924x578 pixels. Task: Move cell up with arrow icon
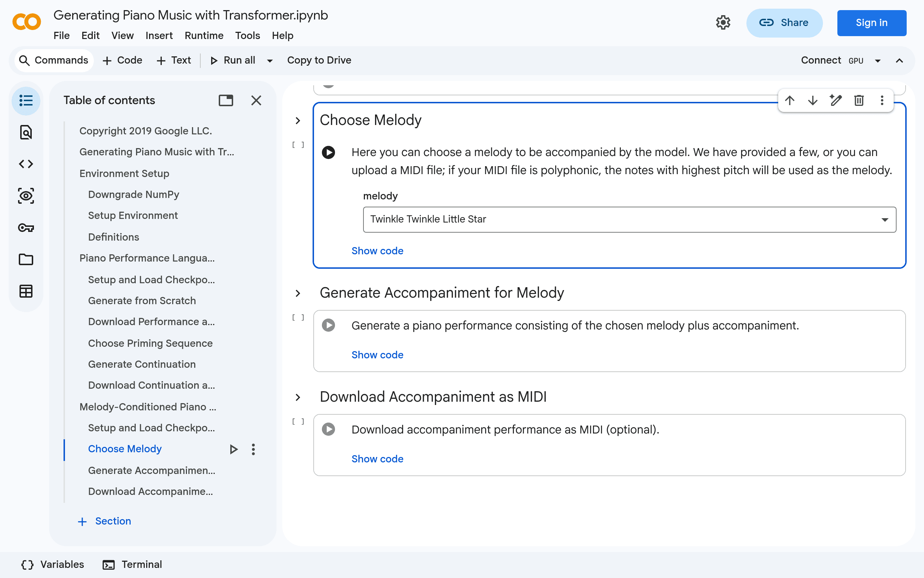click(790, 100)
